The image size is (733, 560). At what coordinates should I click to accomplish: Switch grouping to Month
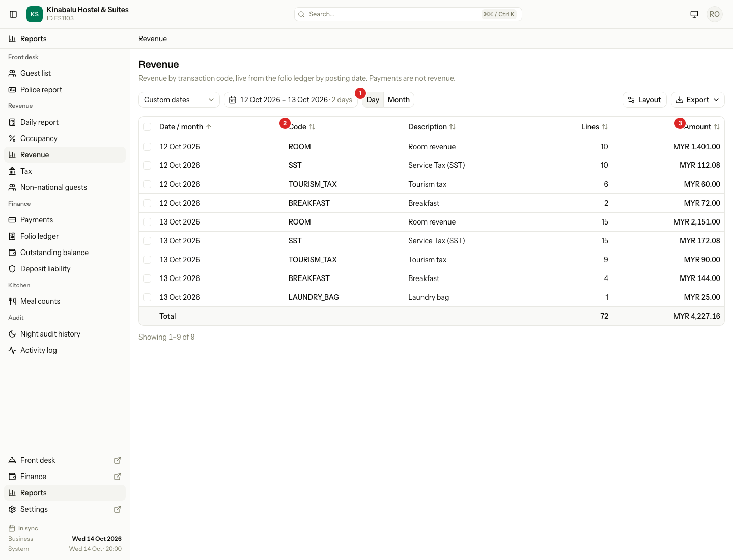(399, 100)
